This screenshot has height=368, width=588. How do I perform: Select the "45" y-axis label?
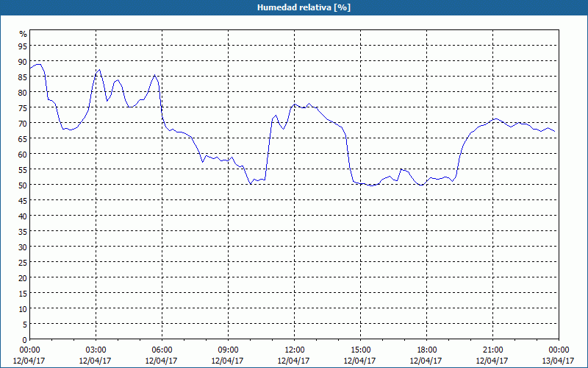23,200
